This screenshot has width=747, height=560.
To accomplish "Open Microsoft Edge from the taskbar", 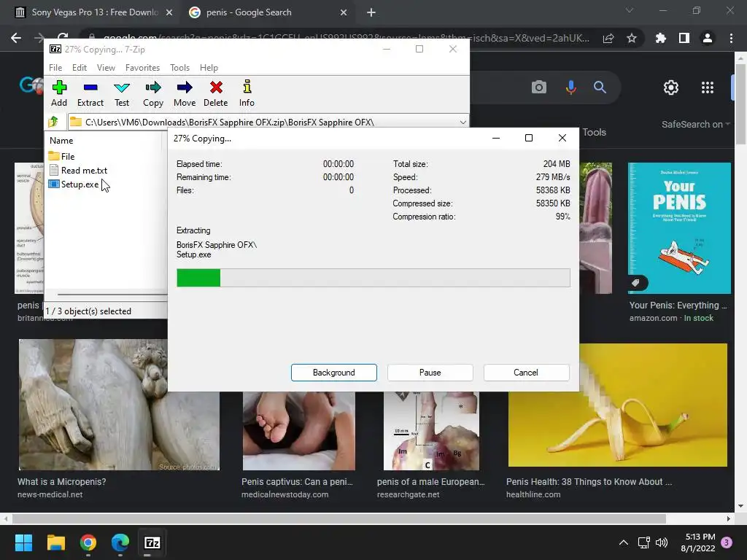I will pos(120,542).
